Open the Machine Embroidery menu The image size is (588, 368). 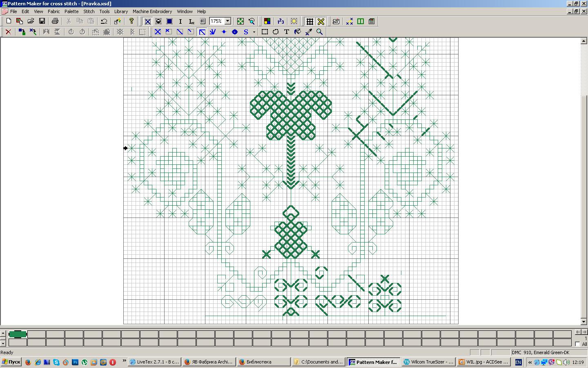pyautogui.click(x=152, y=11)
